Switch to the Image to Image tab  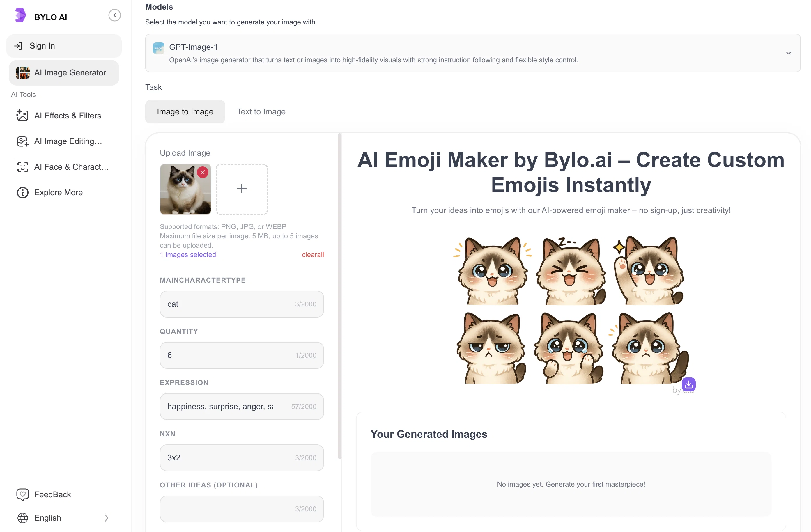click(x=185, y=111)
